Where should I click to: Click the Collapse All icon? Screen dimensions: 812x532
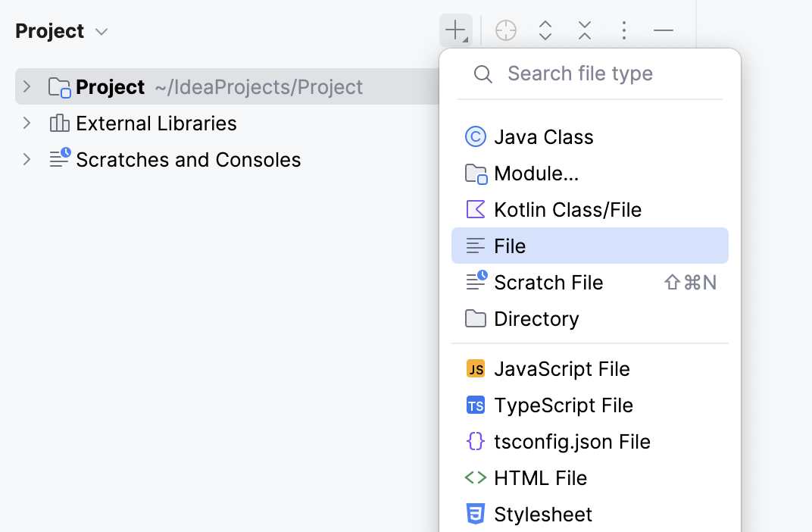pos(584,30)
